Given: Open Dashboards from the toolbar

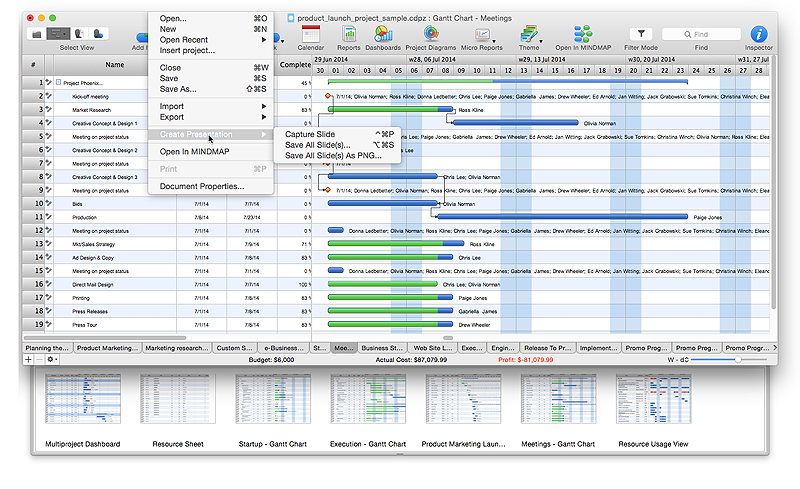Looking at the screenshot, I should point(383,34).
